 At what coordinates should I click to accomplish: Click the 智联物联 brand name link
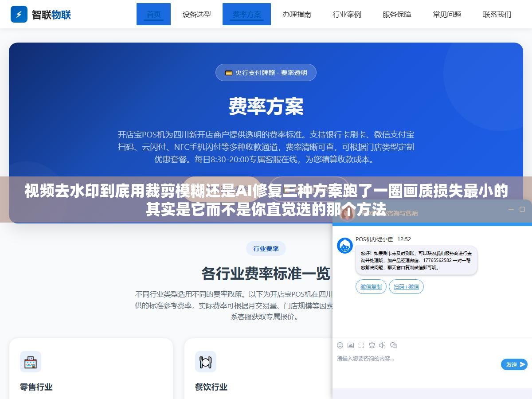(51, 15)
